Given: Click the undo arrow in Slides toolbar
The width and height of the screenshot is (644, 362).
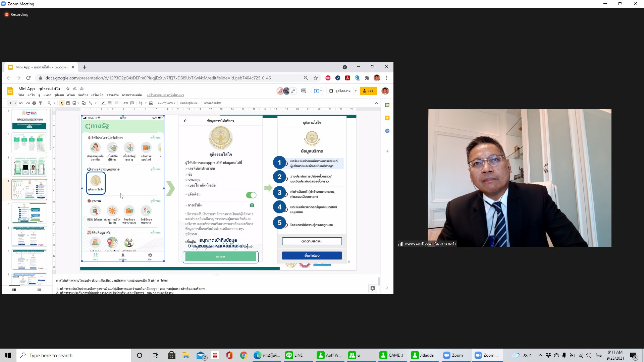Looking at the screenshot, I should coord(21,103).
